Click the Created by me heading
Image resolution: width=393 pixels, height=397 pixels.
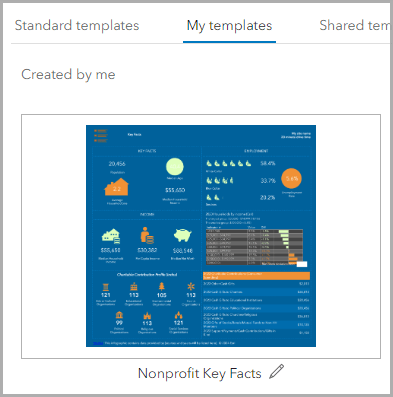tap(68, 74)
